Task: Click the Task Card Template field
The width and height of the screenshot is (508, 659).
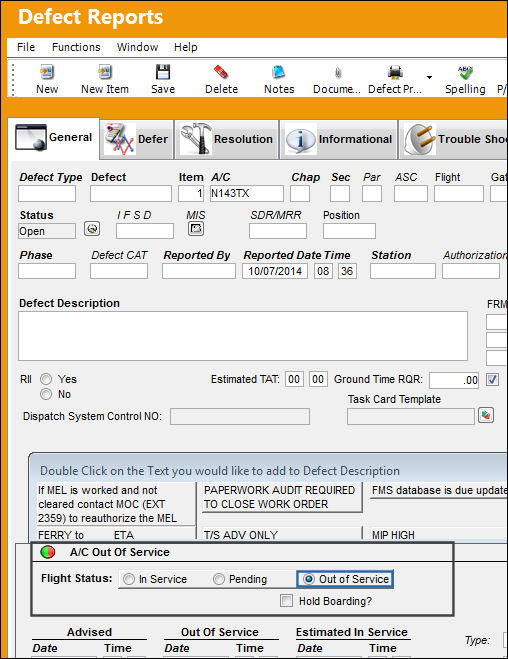Action: [411, 416]
